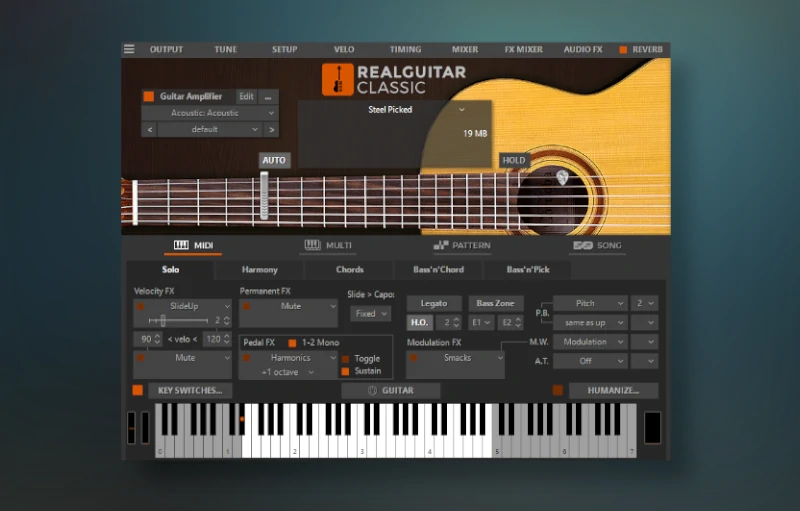Select next amplifier preset arrow

pos(271,130)
